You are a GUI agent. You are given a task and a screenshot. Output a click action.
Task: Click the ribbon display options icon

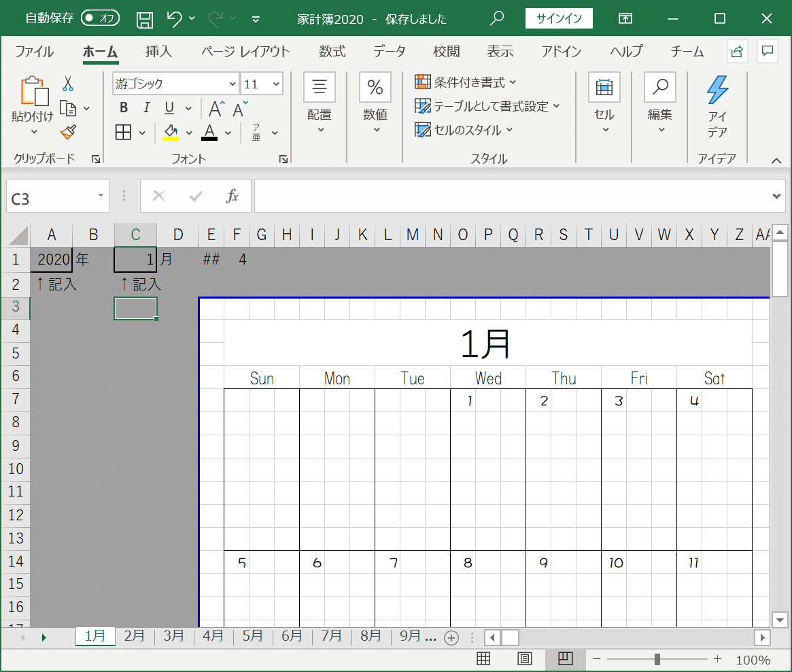[625, 18]
